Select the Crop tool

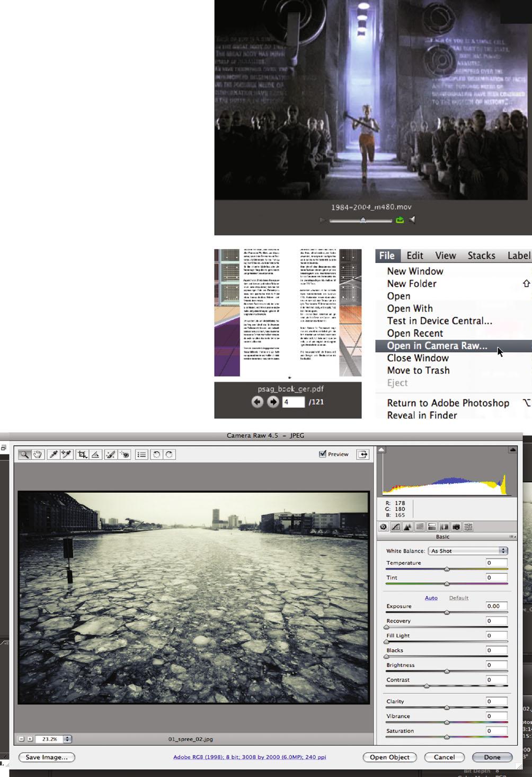[x=82, y=455]
